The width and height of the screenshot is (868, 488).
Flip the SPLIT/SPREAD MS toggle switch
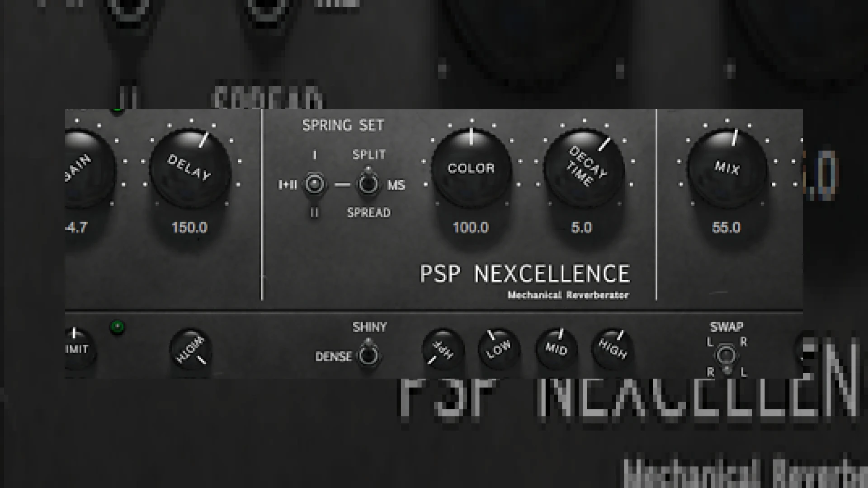pos(368,183)
